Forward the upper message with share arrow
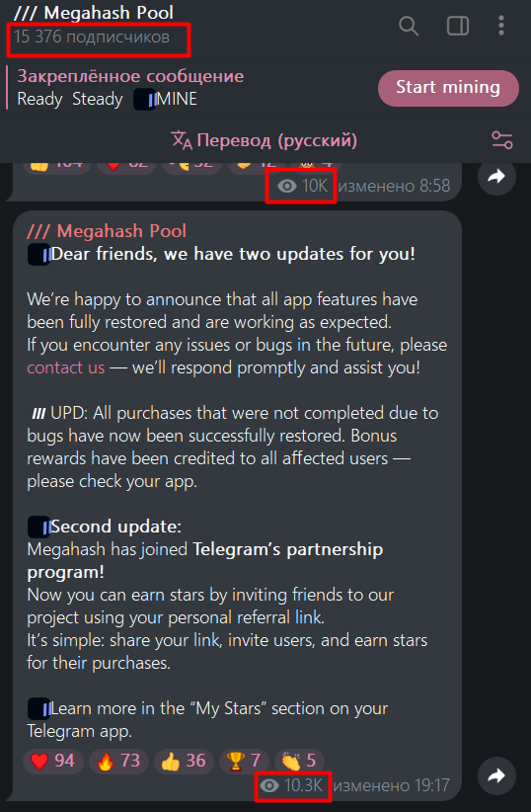The width and height of the screenshot is (531, 812). 496,177
